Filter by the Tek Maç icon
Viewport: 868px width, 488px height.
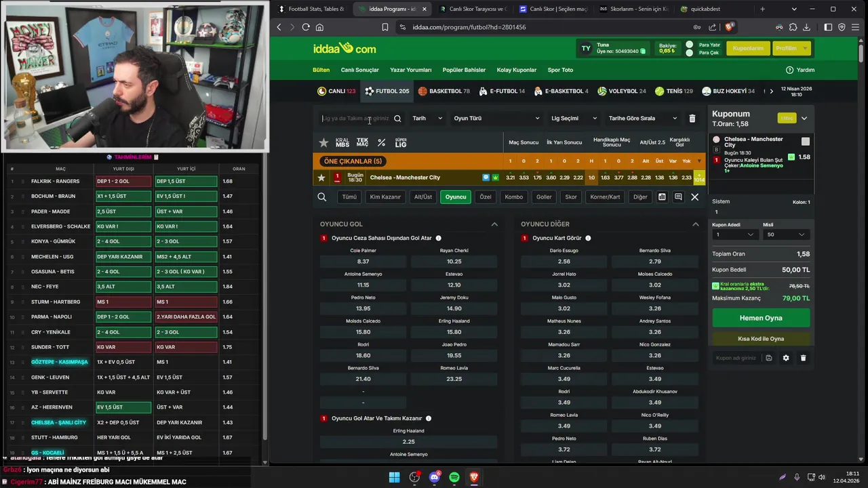(362, 142)
